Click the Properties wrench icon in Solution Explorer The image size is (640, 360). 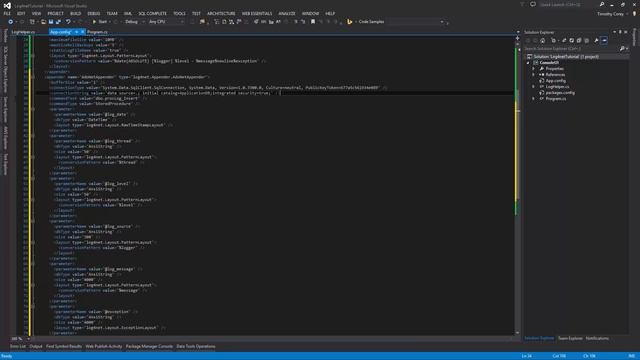[596, 40]
